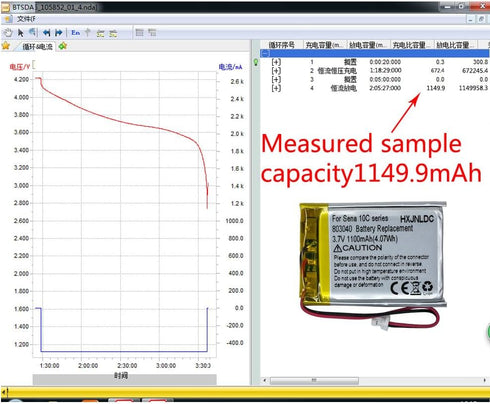Screen dimensions: 490x404
Task: Open the 文件(F) menu
Action: (26, 19)
